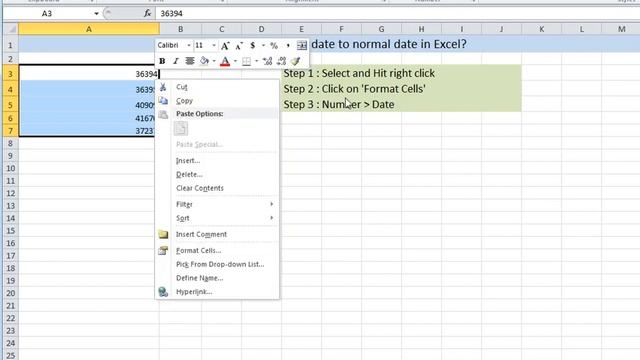The image size is (640, 360).
Task: Click the Merge and Center icon
Action: tap(302, 46)
